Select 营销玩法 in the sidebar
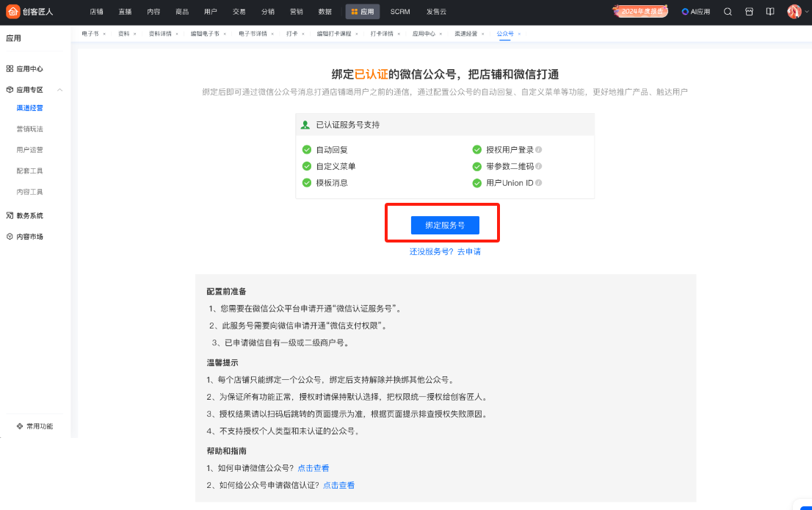This screenshot has height=510, width=812. pos(29,129)
